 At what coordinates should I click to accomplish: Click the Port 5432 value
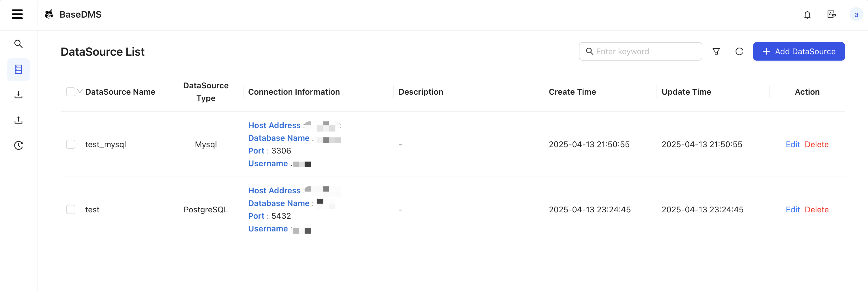point(281,216)
